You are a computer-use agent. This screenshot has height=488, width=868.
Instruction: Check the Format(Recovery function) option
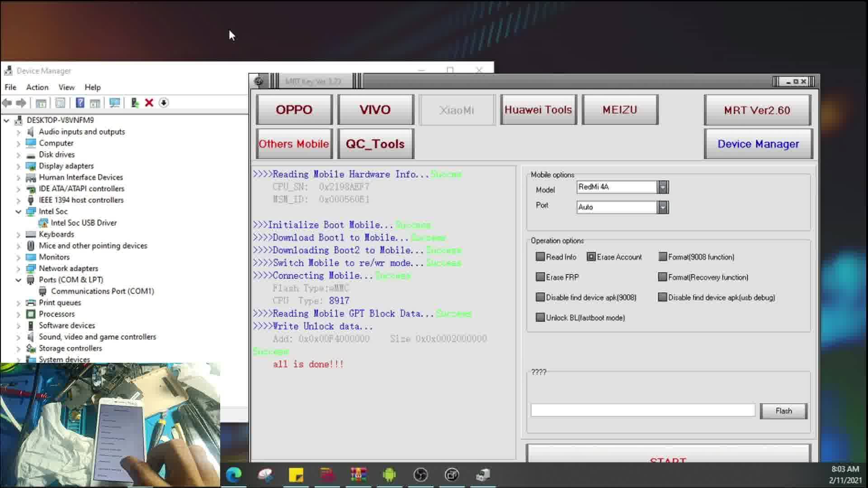[x=662, y=277]
